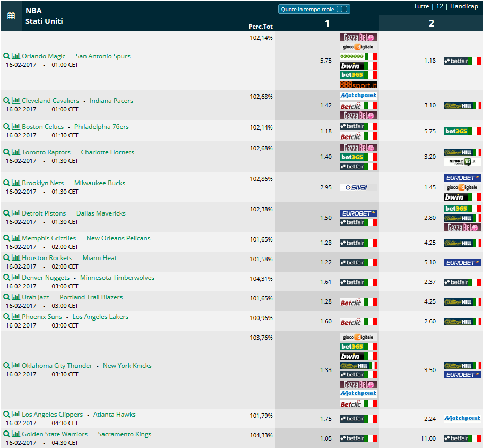Screen dimensions: 483x448
Task: Open the New York Knicks team link
Action: click(127, 366)
